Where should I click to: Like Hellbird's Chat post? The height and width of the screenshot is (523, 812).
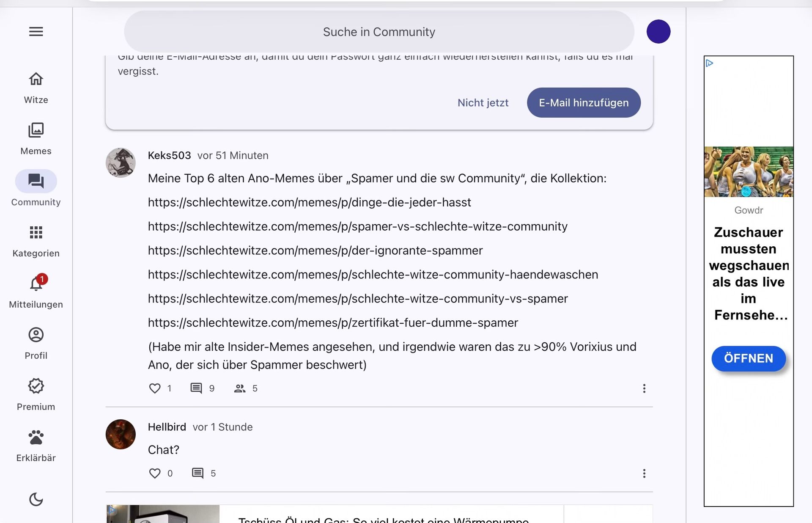pyautogui.click(x=155, y=473)
